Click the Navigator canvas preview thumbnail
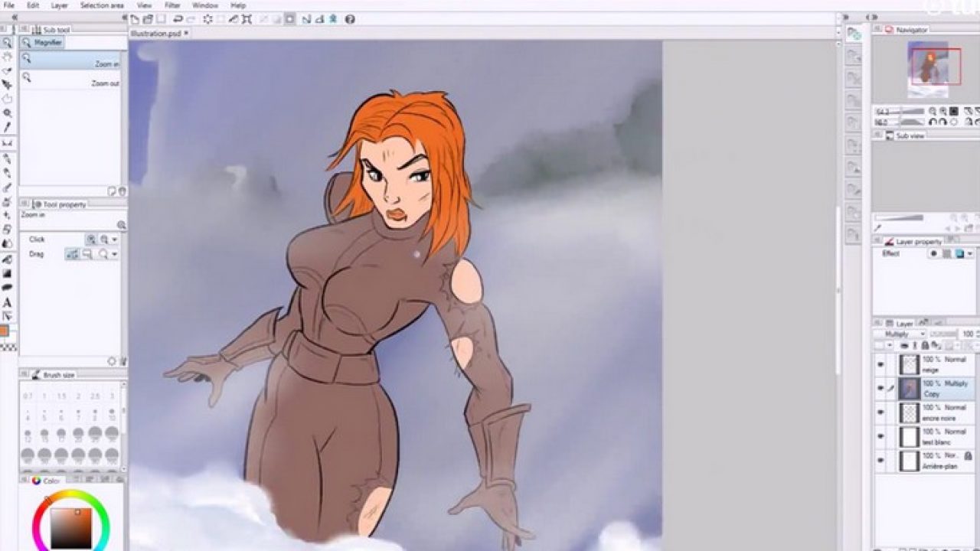The width and height of the screenshot is (980, 551). tap(928, 69)
